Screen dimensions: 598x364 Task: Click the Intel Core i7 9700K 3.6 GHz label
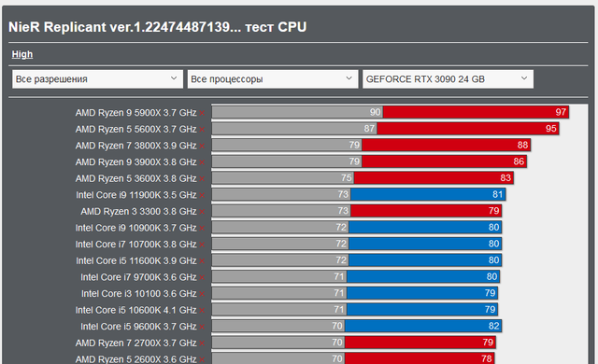tap(138, 277)
